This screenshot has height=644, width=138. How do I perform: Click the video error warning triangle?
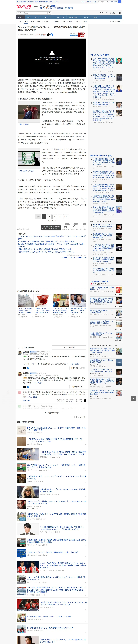[x=52, y=53]
